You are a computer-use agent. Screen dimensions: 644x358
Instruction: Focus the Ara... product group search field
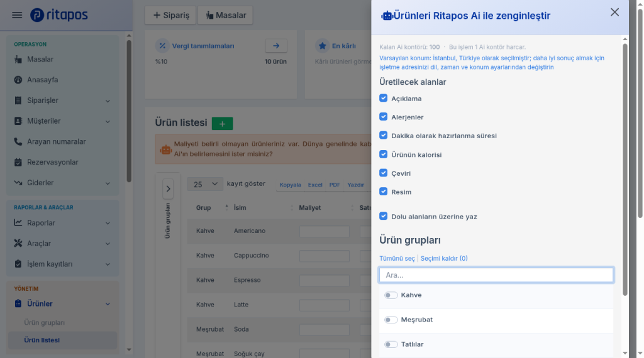(x=496, y=275)
